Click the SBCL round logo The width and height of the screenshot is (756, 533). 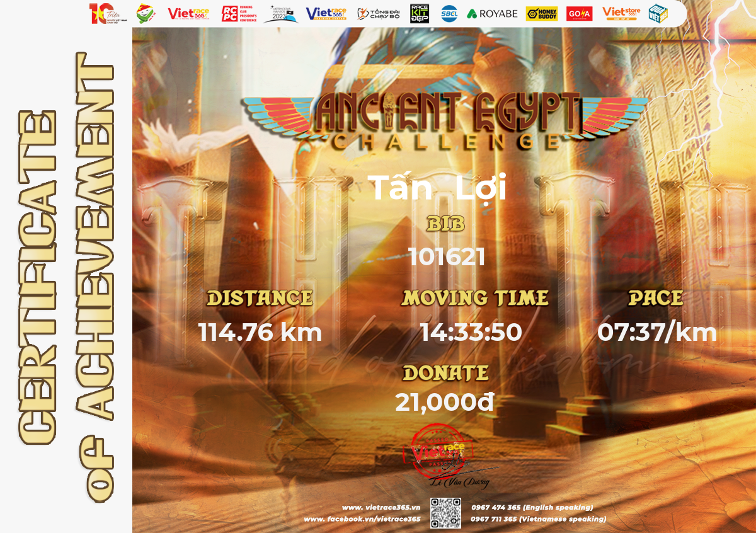(449, 13)
